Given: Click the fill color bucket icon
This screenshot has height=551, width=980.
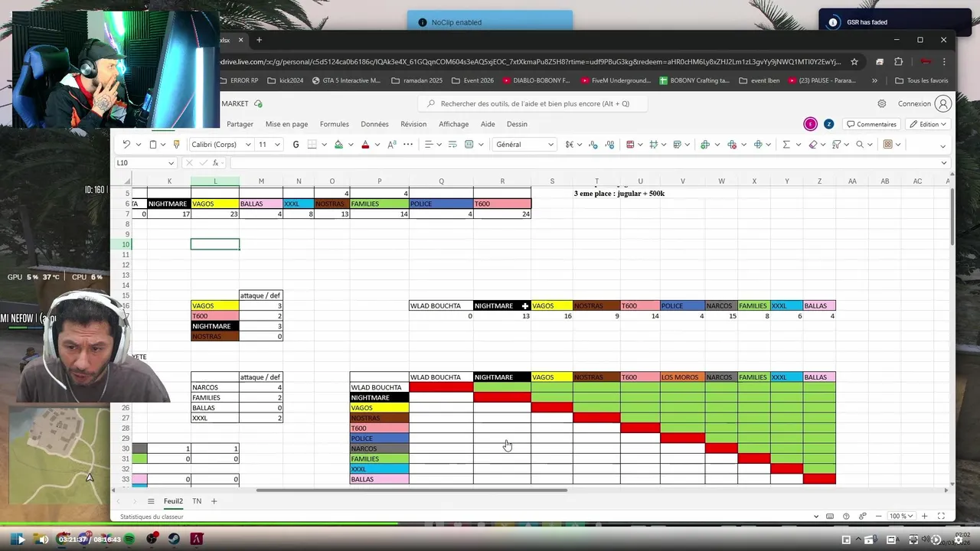Looking at the screenshot, I should (338, 144).
